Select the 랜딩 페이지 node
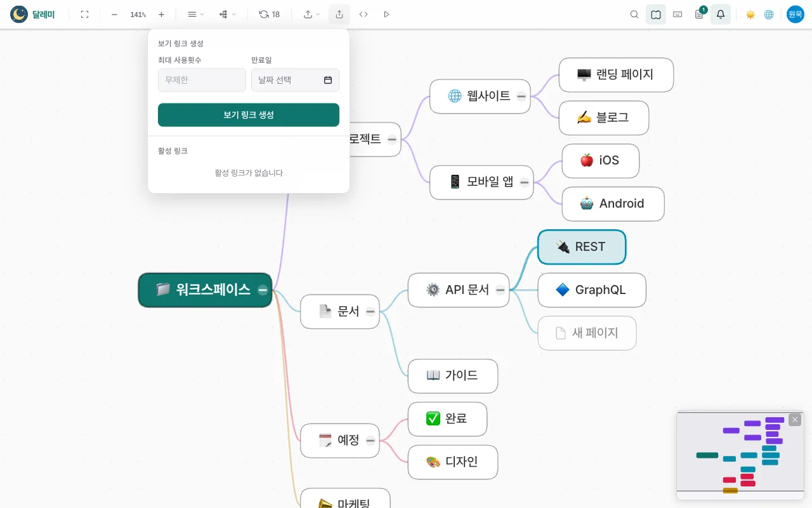Image resolution: width=812 pixels, height=508 pixels. (x=616, y=75)
